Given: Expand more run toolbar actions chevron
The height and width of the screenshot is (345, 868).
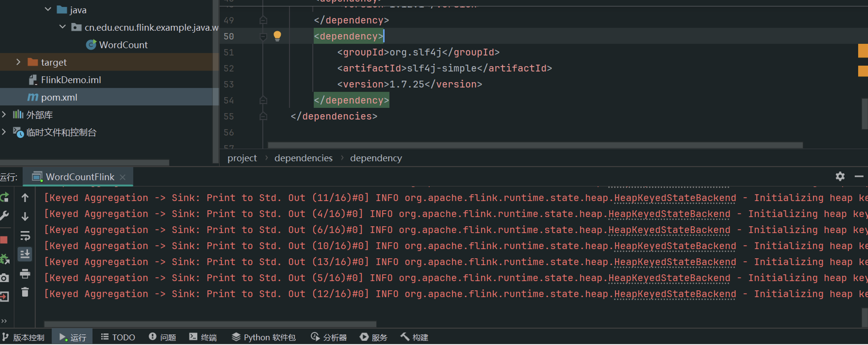Looking at the screenshot, I should coord(4,321).
